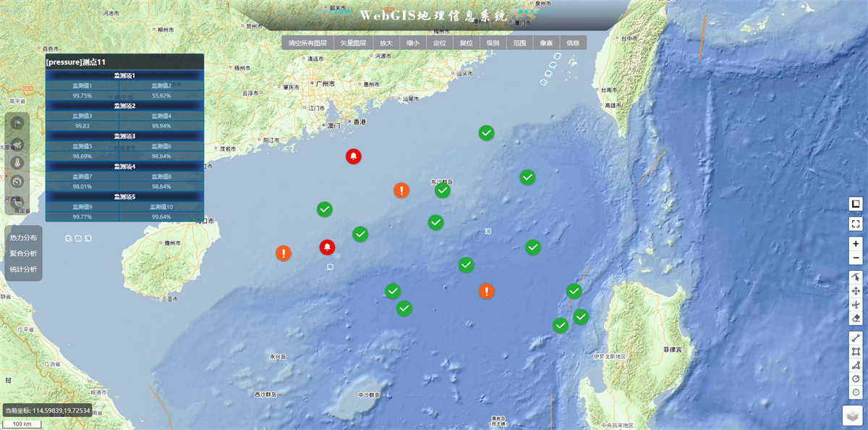Screen dimensions: 868x430
Task: Click the orange warning marker left of red bell
Action: tap(284, 253)
